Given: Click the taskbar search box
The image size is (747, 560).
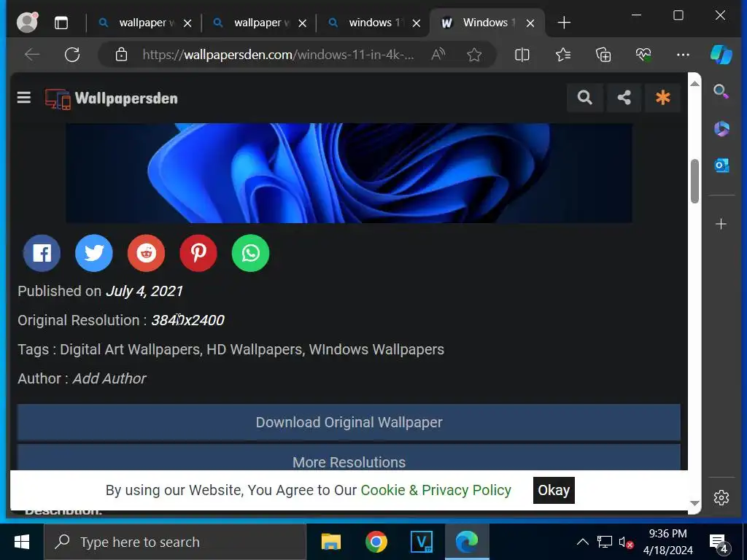Looking at the screenshot, I should point(175,542).
